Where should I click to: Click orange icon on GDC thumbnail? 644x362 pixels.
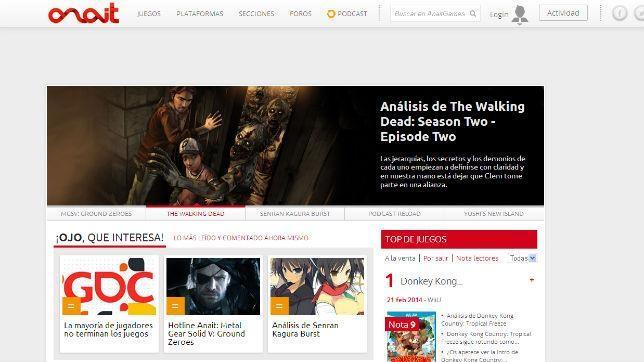click(71, 306)
